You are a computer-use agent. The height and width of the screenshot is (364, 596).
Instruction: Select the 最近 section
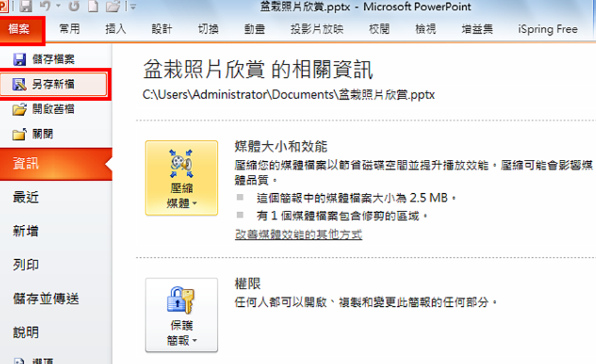click(26, 197)
